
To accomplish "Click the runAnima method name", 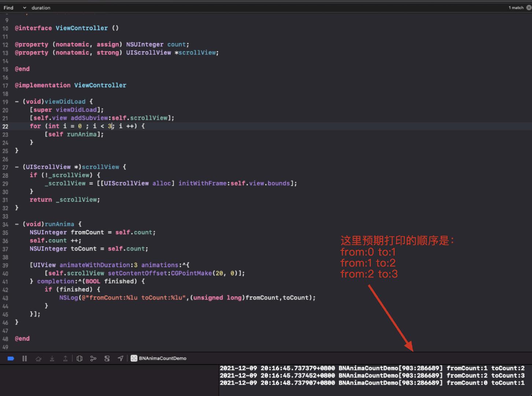I will 59,224.
